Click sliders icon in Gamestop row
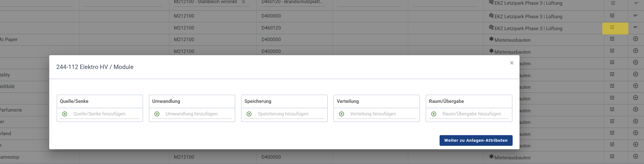This screenshot has height=164, width=644. tap(612, 156)
